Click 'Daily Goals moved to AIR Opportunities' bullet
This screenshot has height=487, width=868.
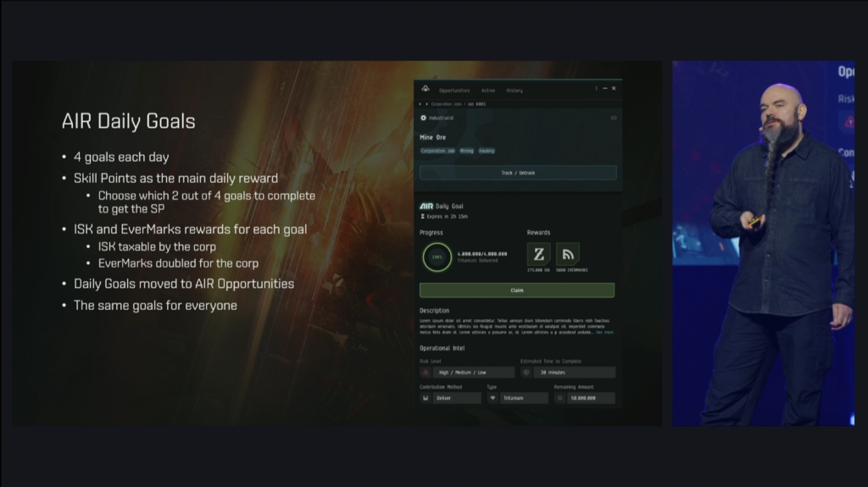click(184, 284)
